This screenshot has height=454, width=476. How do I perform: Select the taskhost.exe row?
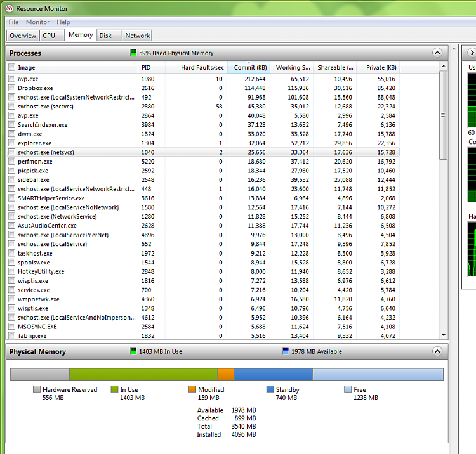click(x=203, y=253)
